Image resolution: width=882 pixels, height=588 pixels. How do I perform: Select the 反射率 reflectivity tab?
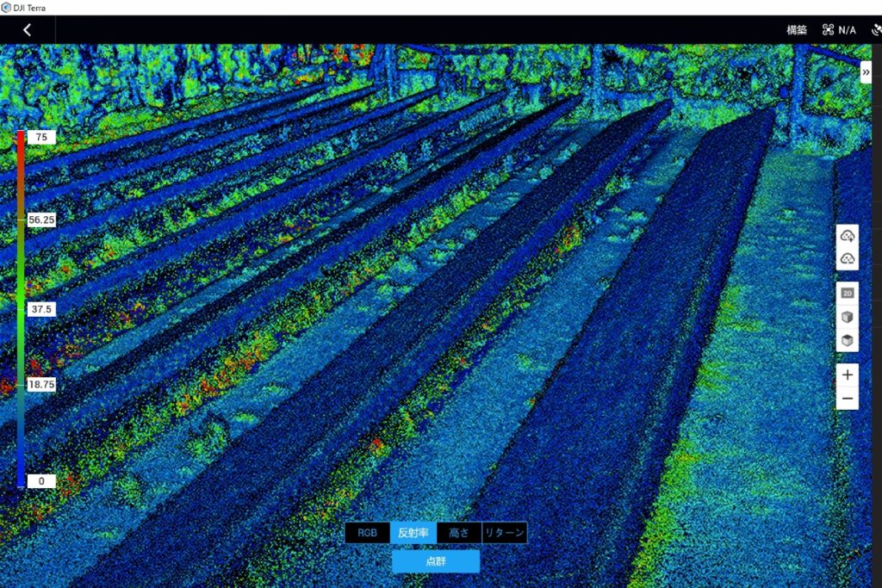414,532
